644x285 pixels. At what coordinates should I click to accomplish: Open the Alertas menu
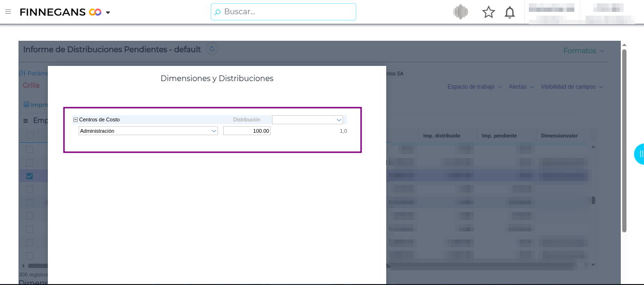(x=521, y=87)
